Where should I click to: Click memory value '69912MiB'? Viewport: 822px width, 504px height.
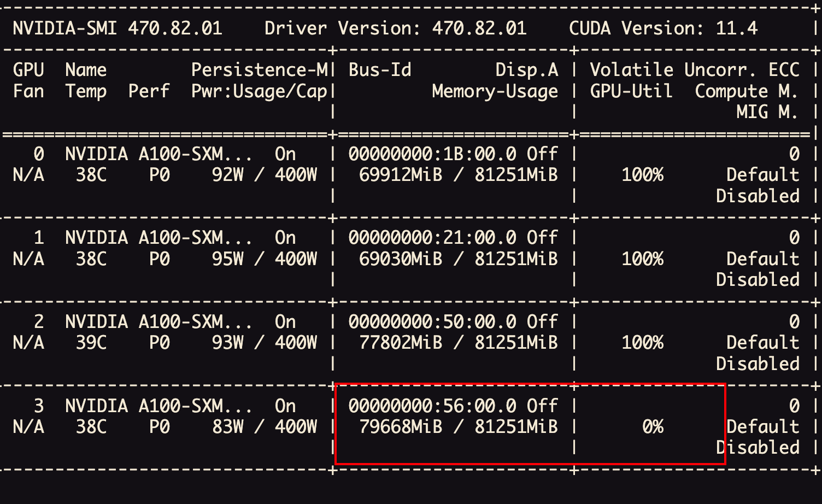(x=401, y=175)
